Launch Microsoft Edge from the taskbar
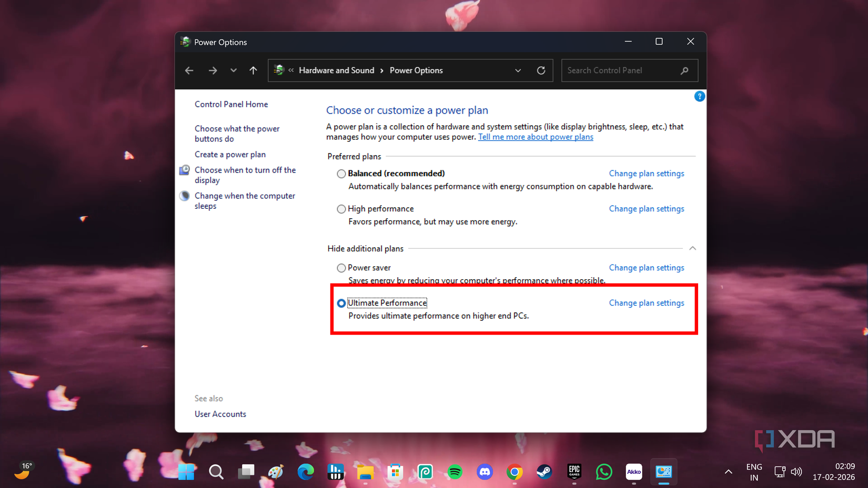 pos(306,472)
